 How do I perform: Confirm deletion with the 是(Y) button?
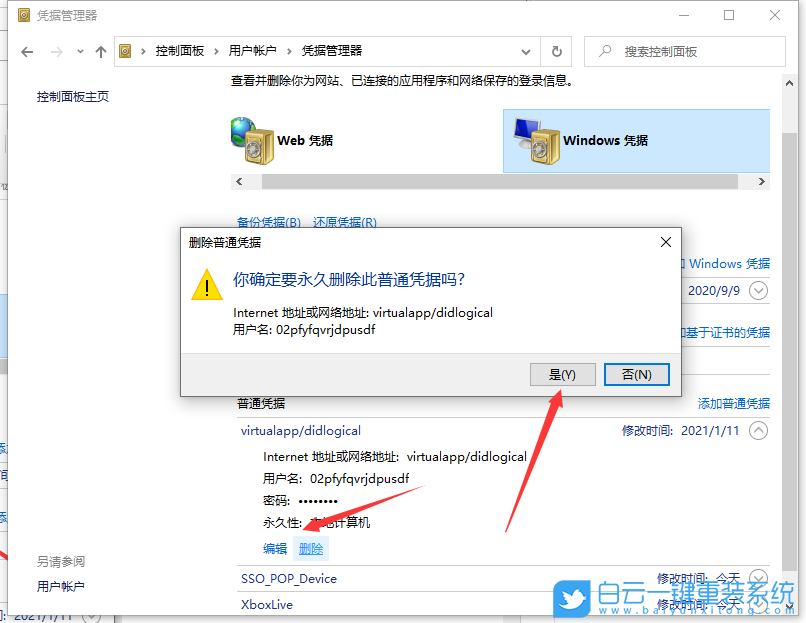pyautogui.click(x=562, y=373)
